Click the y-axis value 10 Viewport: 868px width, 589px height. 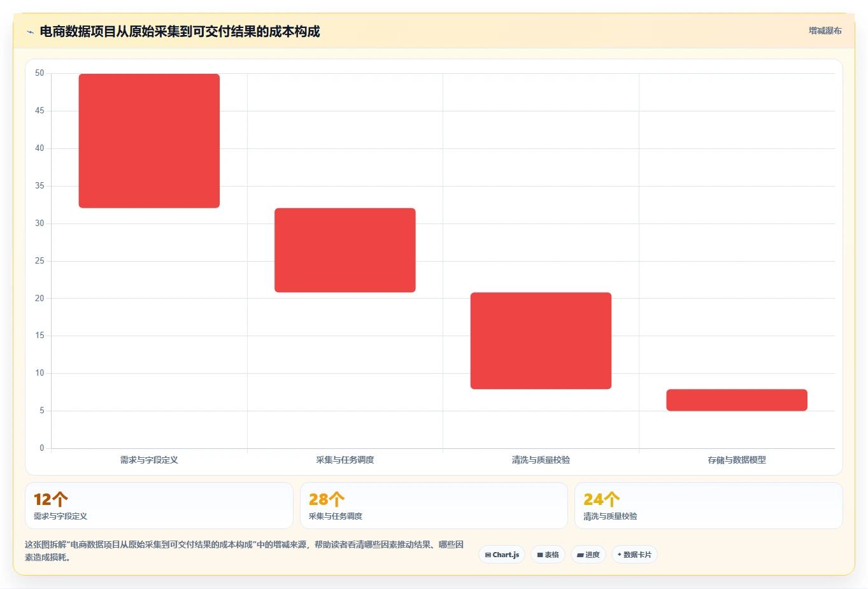click(39, 373)
